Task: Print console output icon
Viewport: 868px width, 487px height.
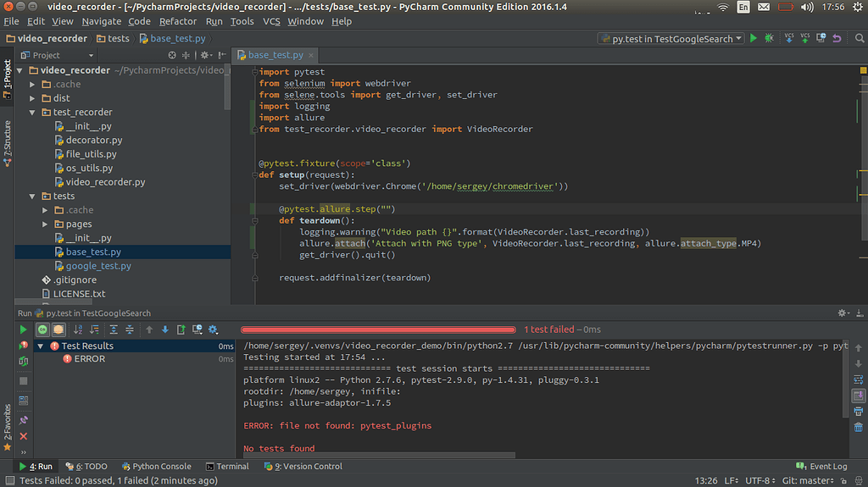Action: [858, 412]
